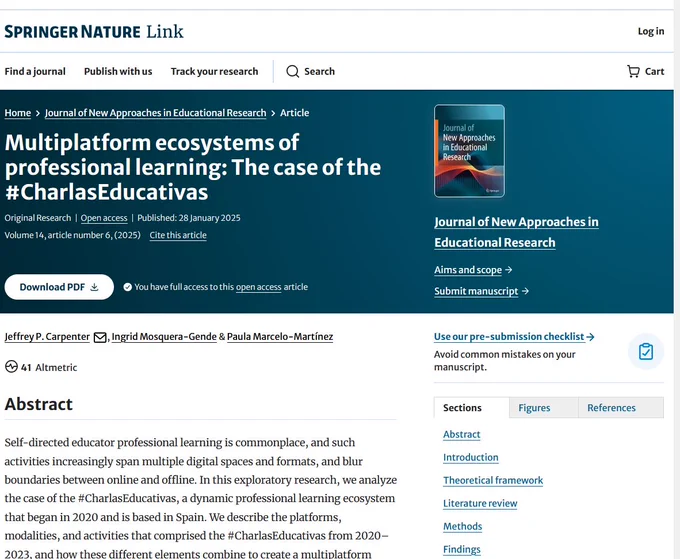Image resolution: width=680 pixels, height=559 pixels.
Task: Click the green full-access checkmark icon
Action: tap(128, 287)
